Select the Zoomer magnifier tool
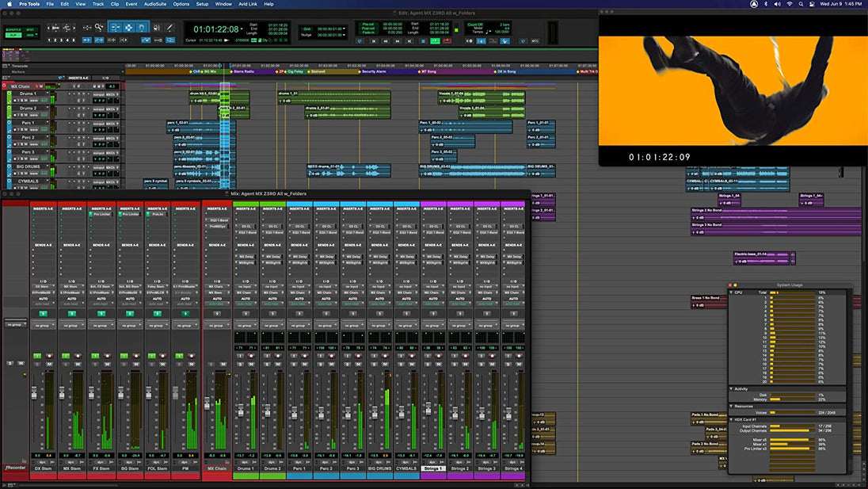868x489 pixels. (99, 28)
